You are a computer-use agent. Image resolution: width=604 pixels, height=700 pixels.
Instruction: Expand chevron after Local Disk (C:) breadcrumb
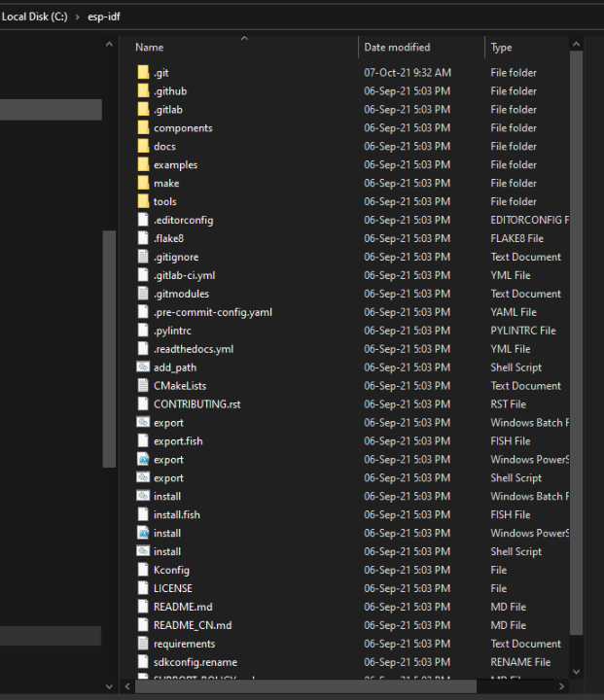click(x=77, y=17)
